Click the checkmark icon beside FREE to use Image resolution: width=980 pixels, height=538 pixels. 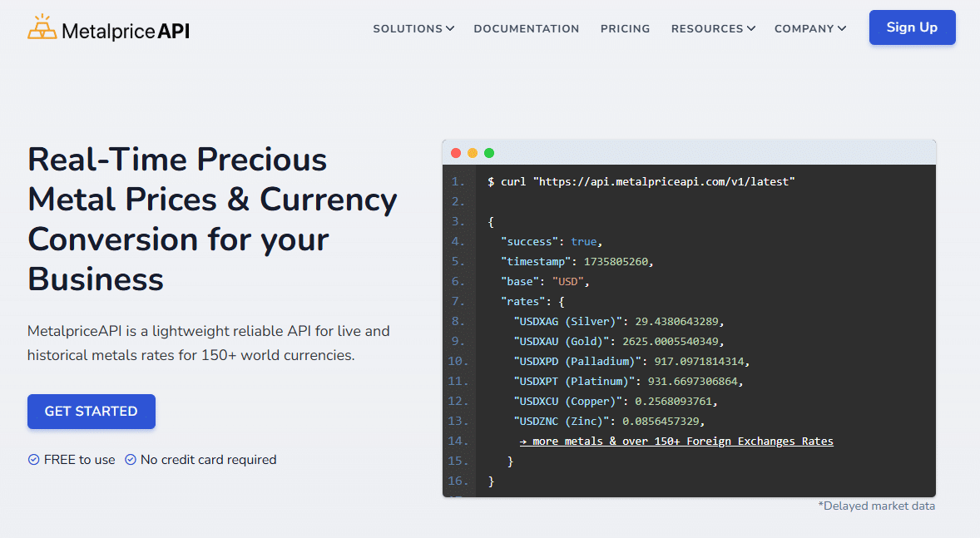tap(34, 460)
